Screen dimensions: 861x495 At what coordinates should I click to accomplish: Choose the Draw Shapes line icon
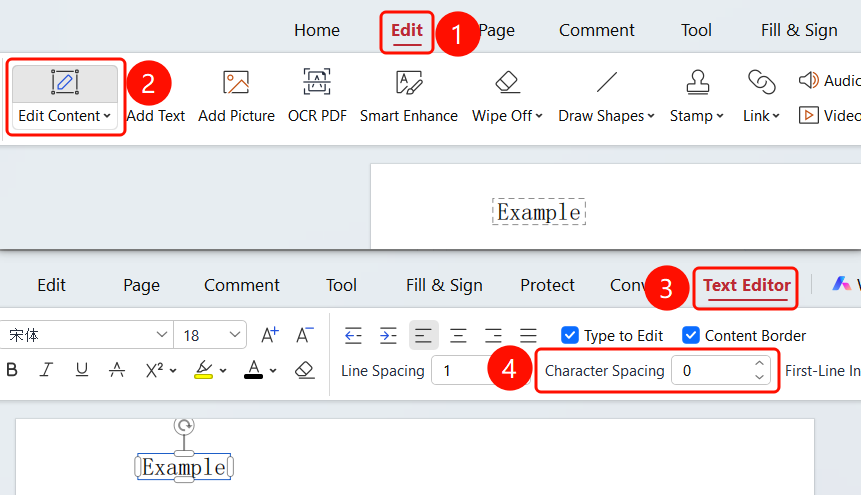pyautogui.click(x=607, y=82)
